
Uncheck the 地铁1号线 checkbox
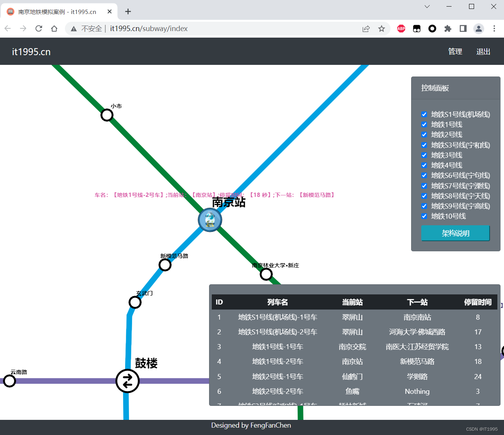[x=424, y=125]
